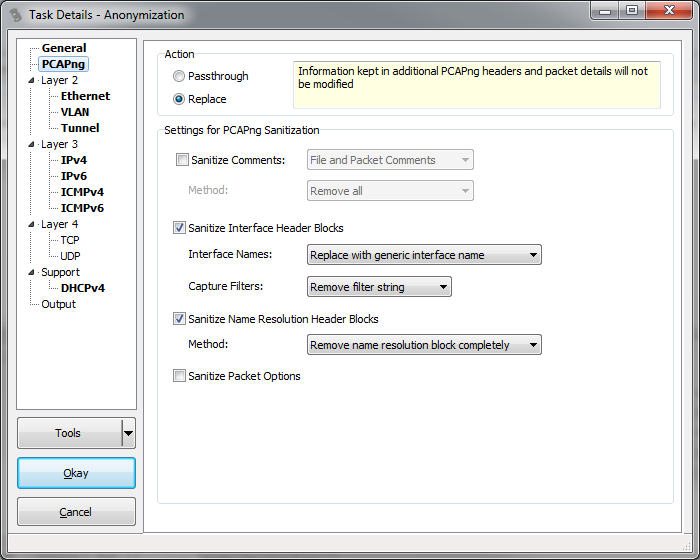Maximize the Task Details window
This screenshot has height=560, width=700.
click(632, 11)
